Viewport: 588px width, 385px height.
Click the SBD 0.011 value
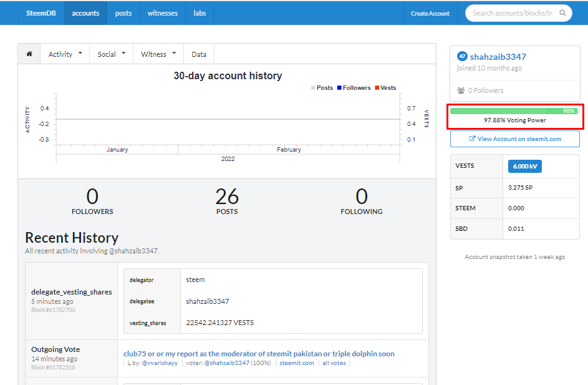tap(516, 229)
